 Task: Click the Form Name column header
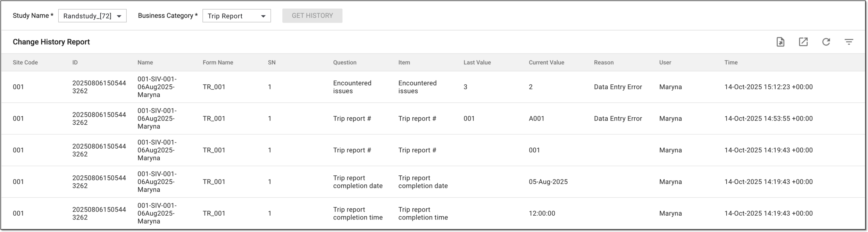(218, 63)
